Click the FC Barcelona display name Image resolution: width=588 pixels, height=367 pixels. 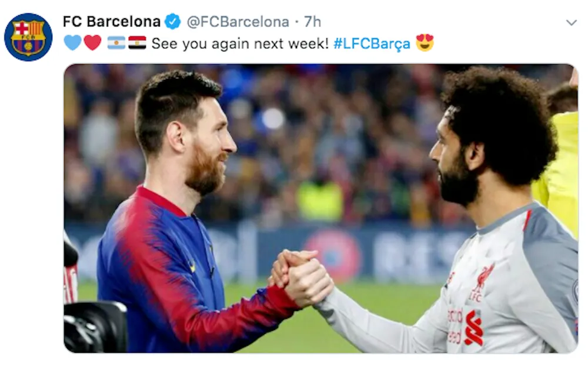click(x=111, y=21)
